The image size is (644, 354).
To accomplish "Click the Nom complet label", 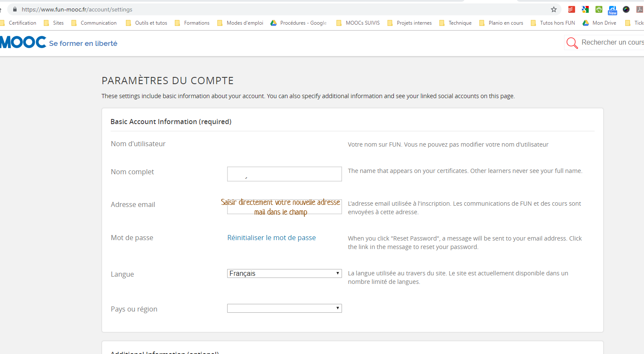I will pyautogui.click(x=132, y=172).
